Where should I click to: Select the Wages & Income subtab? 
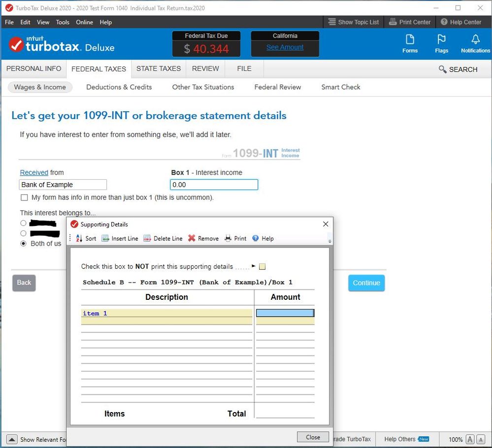(40, 87)
